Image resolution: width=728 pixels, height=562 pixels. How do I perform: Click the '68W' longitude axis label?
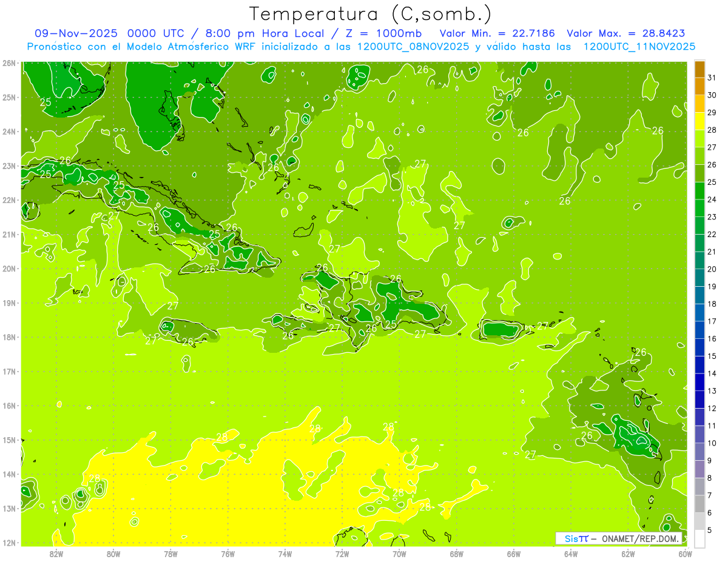457,554
